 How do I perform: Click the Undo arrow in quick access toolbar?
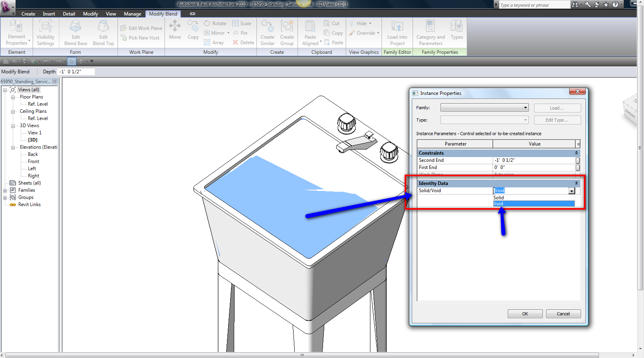tap(46, 61)
